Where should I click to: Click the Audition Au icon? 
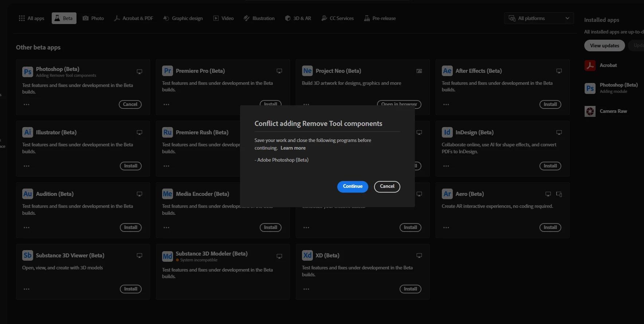28,194
